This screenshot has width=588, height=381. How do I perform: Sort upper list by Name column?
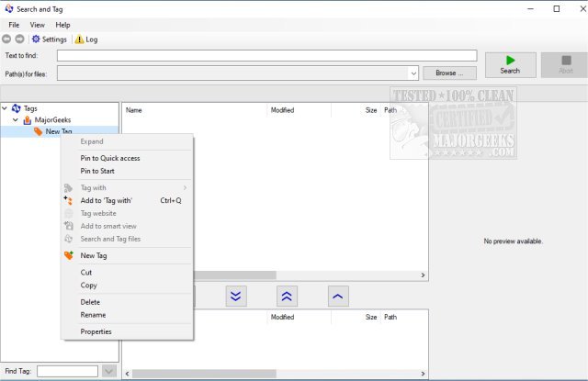click(x=195, y=110)
